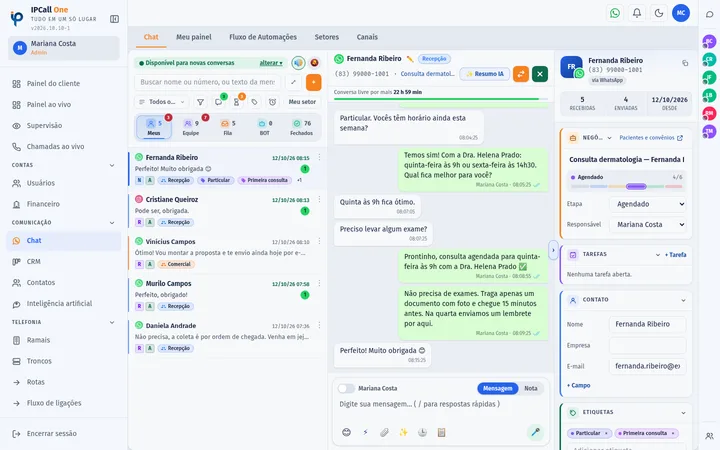This screenshot has height=450, width=720.
Task: Collapse the Telefonia sidebar section
Action: (112, 322)
